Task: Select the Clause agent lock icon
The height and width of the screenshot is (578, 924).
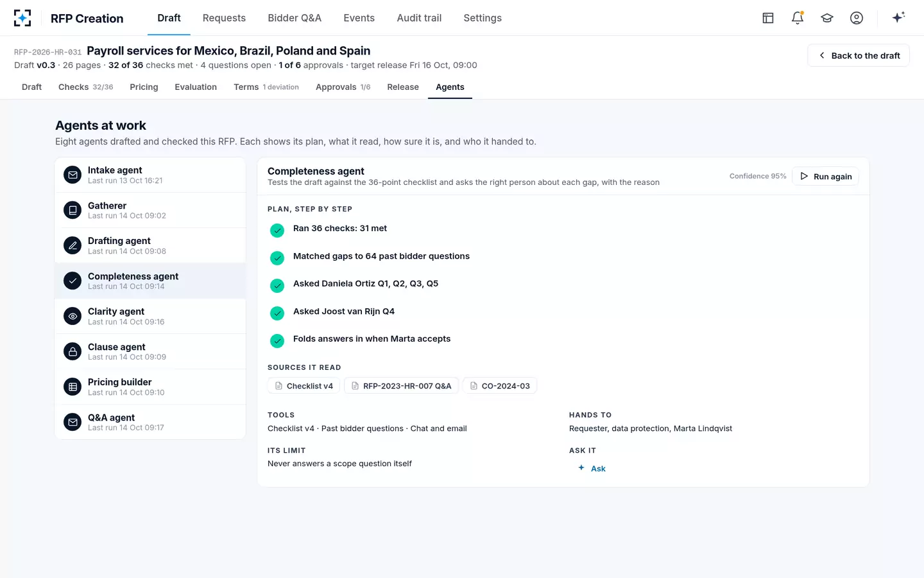Action: pyautogui.click(x=73, y=351)
